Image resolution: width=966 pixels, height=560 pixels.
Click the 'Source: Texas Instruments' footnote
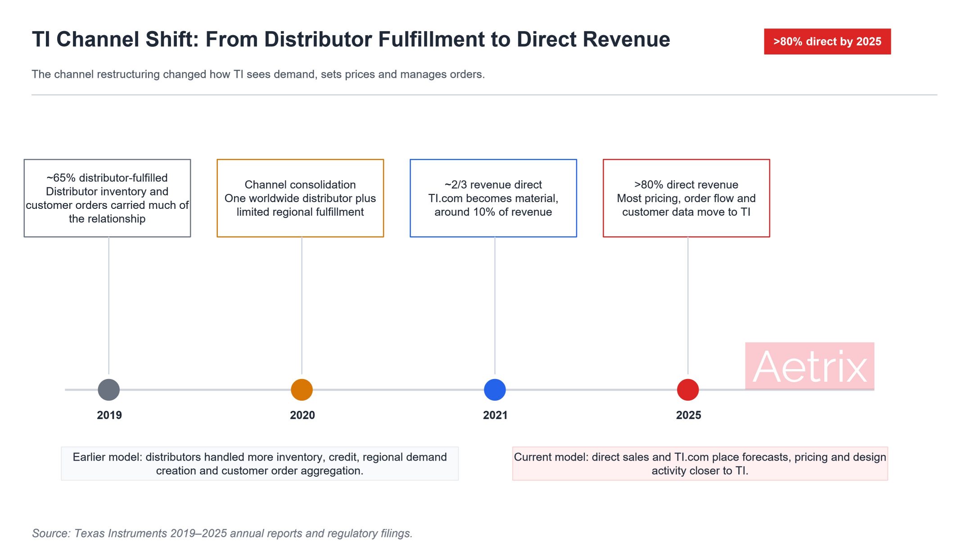tap(222, 533)
